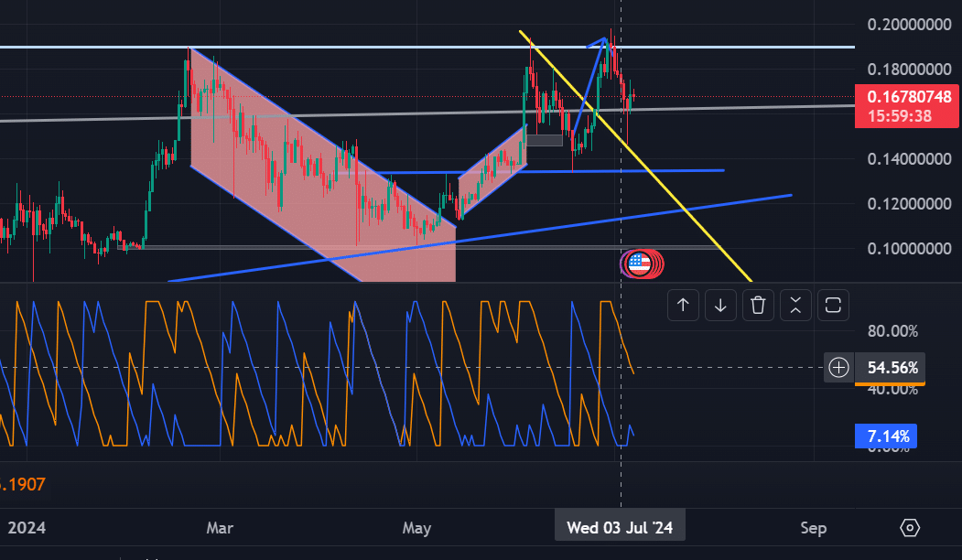The image size is (962, 560).
Task: Click the Wed 03 Jul '24 date label
Action: [x=620, y=528]
